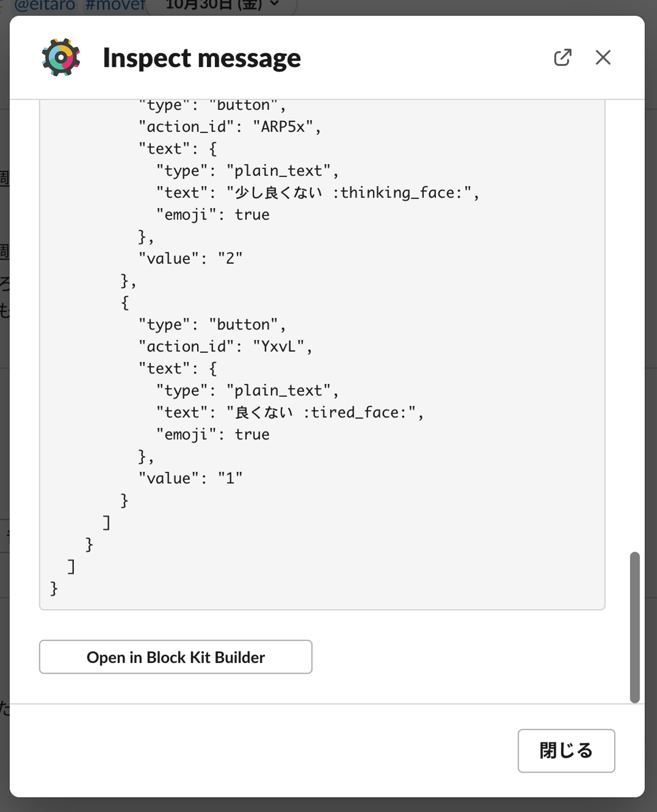
Task: Click the 少し良くない button text string
Action: point(278,193)
